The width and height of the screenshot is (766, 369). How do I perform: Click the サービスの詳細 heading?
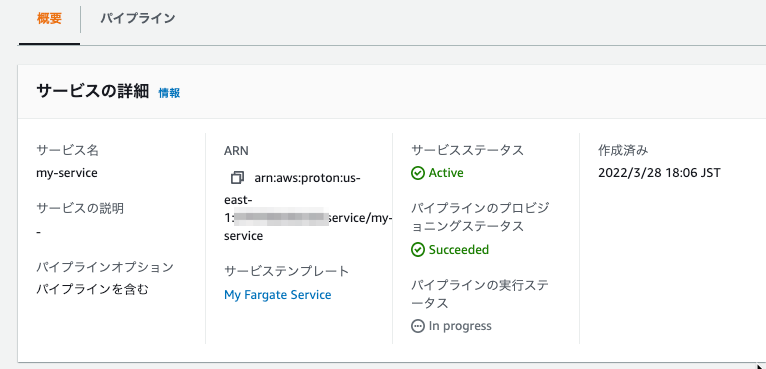[x=92, y=91]
